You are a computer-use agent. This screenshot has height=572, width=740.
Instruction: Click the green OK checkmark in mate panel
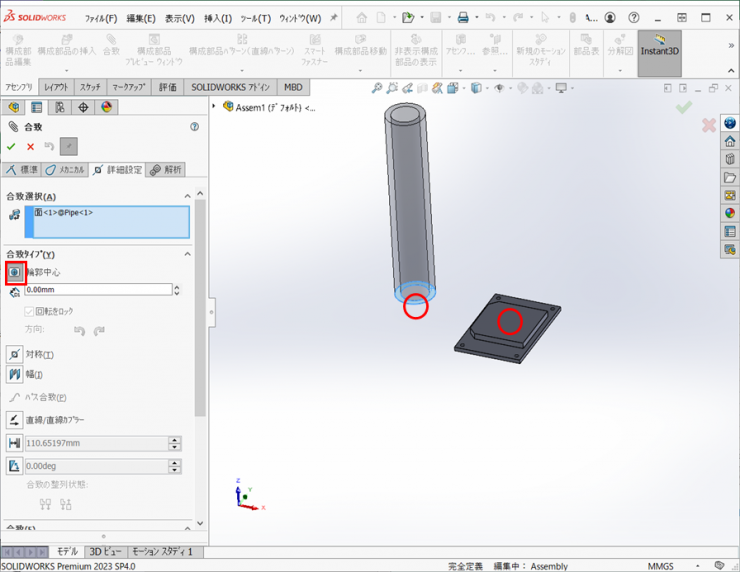coord(12,147)
